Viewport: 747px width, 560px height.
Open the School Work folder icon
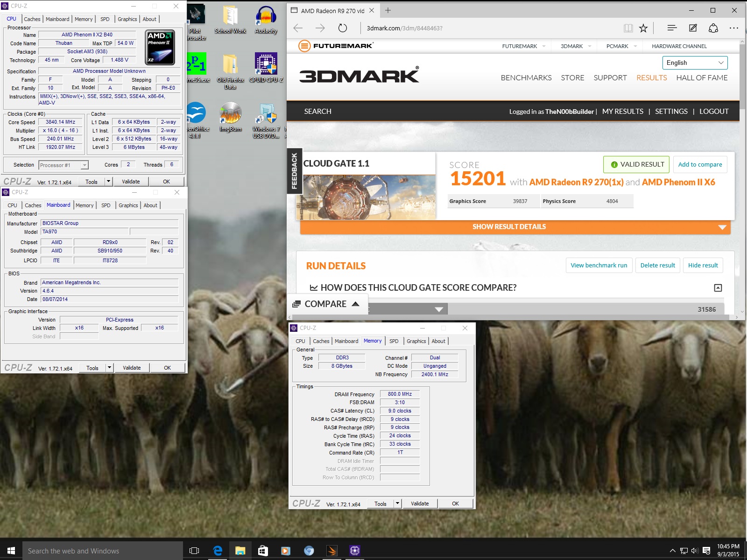(230, 20)
